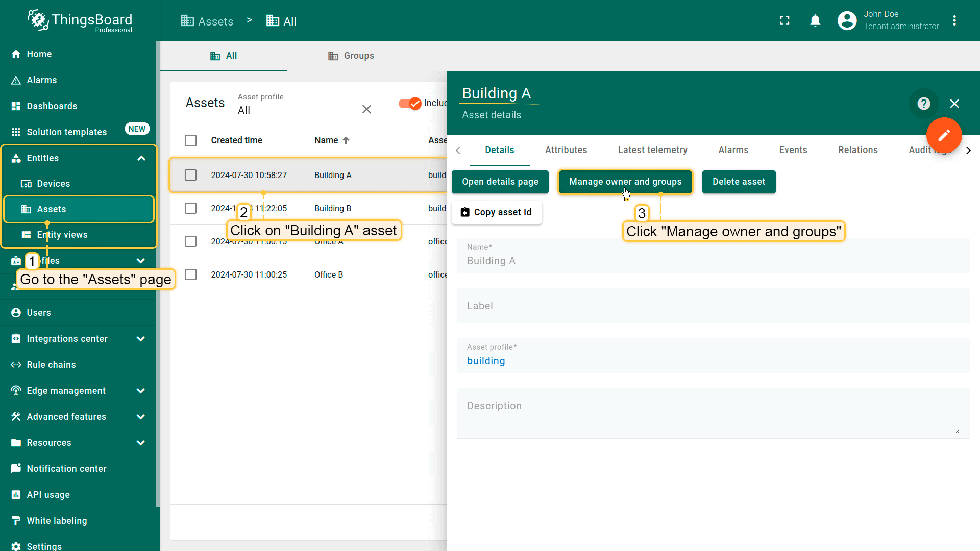
Task: Click the John Doe profile avatar
Action: pos(847,20)
